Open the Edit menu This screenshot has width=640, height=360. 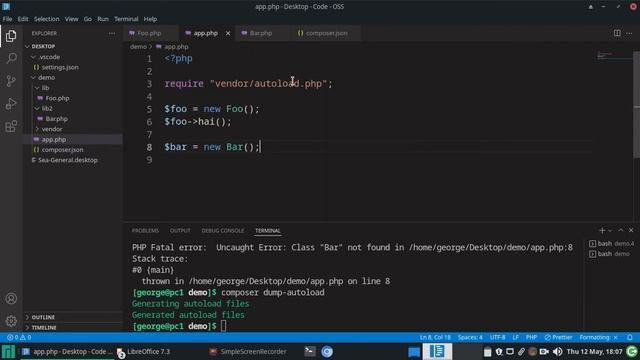click(23, 19)
